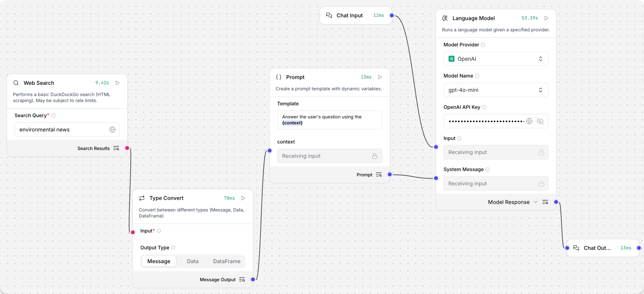Inspect the Message Output icon
Screen dimensions: 644x294
coord(241,280)
